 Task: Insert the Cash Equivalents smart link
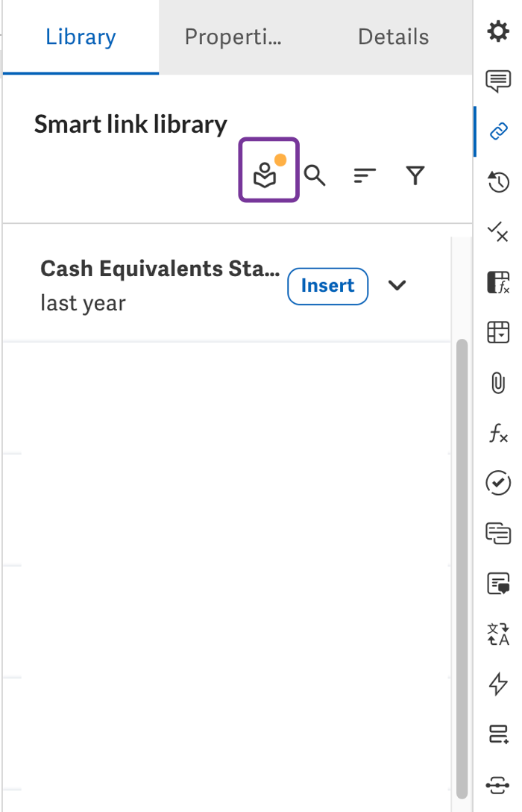coord(327,286)
